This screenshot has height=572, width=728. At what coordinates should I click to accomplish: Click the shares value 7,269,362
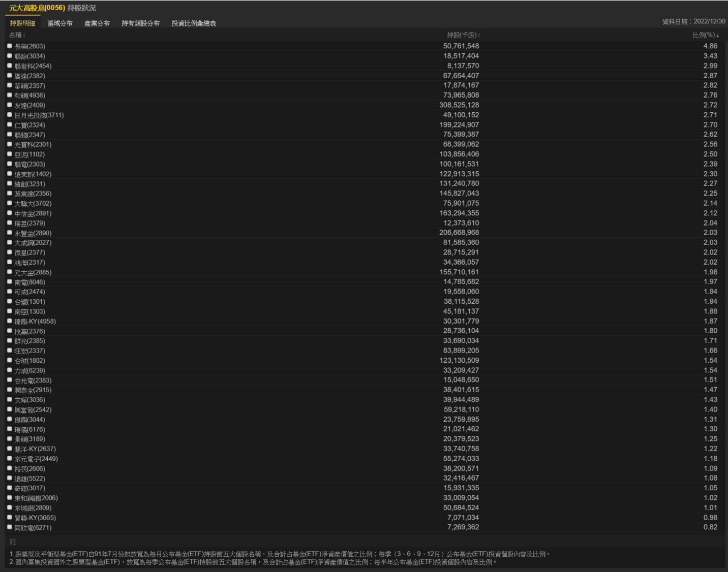point(463,527)
